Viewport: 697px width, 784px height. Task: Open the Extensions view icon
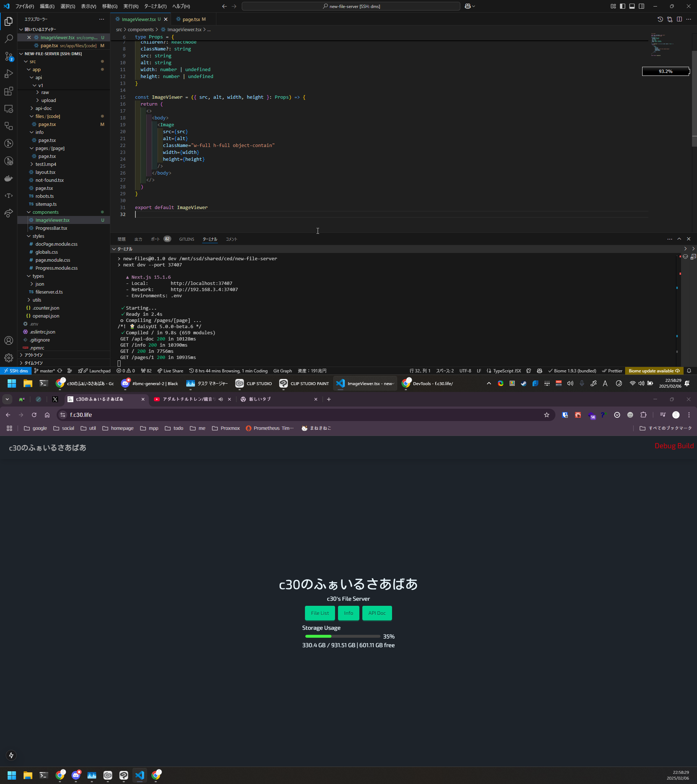tap(8, 91)
